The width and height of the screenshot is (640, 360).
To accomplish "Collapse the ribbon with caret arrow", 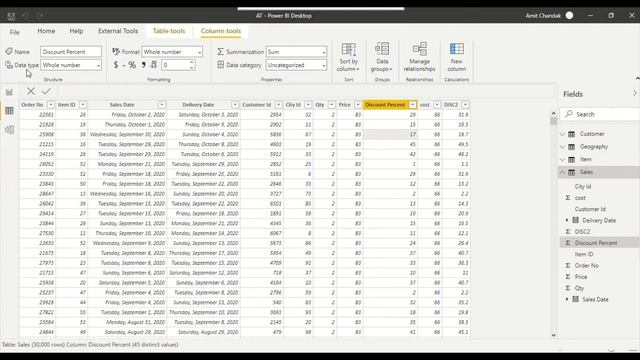I will (x=637, y=78).
